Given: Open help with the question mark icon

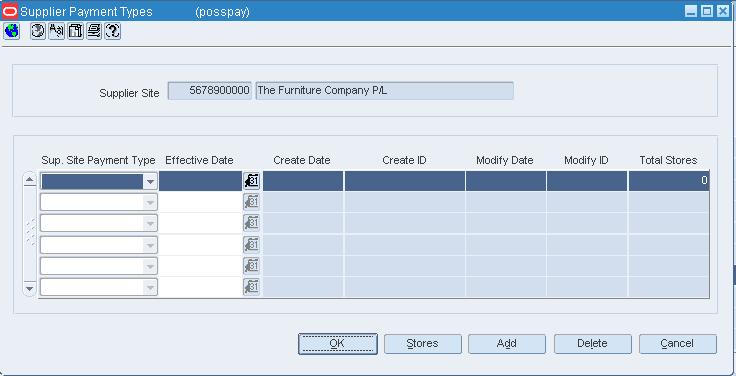Looking at the screenshot, I should [x=113, y=31].
